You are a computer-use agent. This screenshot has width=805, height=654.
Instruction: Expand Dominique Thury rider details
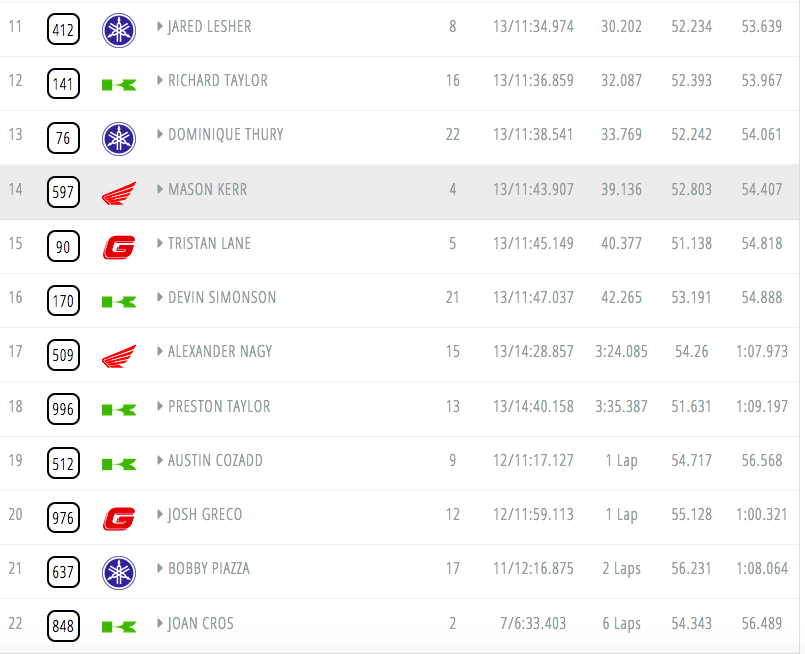160,134
